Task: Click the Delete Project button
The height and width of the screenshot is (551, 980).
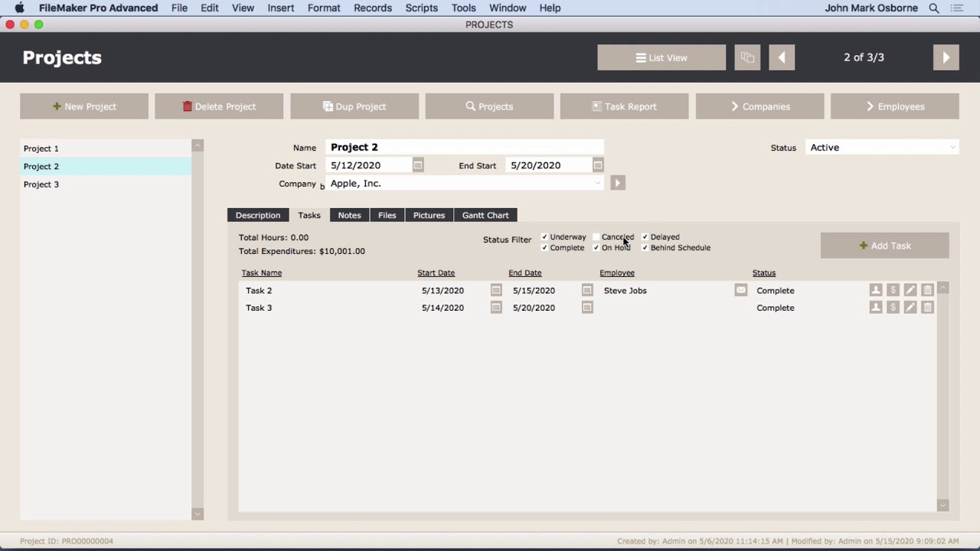Action: coord(219,106)
